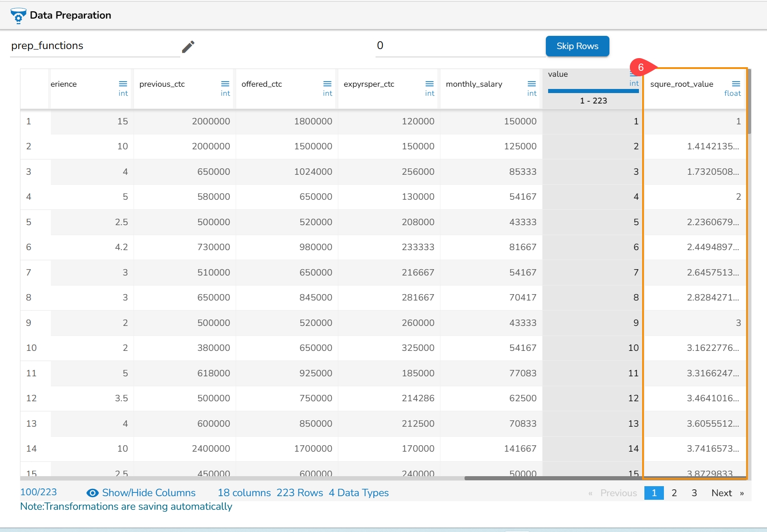Open the offered_ctc column hamburger menu
The width and height of the screenshot is (767, 532).
pyautogui.click(x=327, y=84)
